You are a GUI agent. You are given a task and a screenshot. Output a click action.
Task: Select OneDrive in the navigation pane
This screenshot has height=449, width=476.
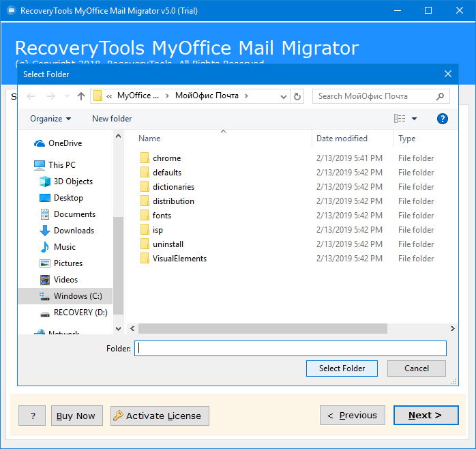pos(58,143)
